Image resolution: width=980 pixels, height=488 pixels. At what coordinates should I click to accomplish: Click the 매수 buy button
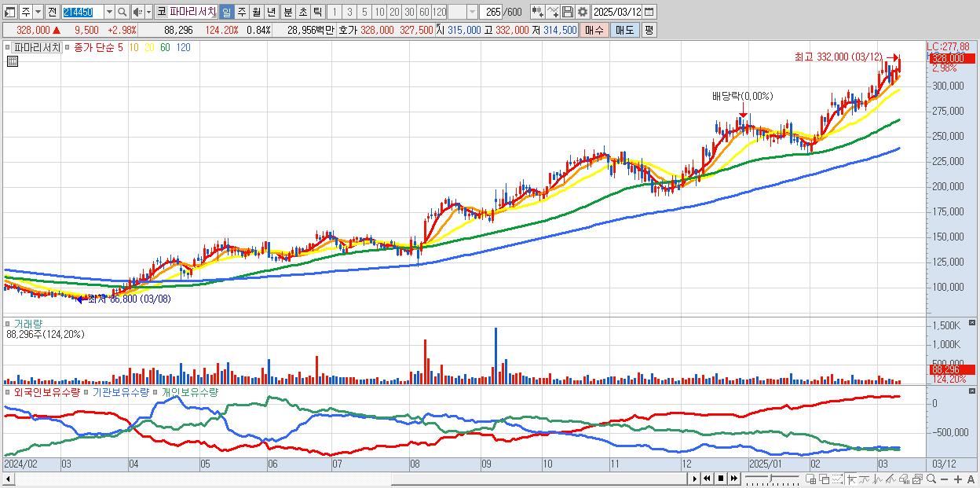(x=594, y=30)
